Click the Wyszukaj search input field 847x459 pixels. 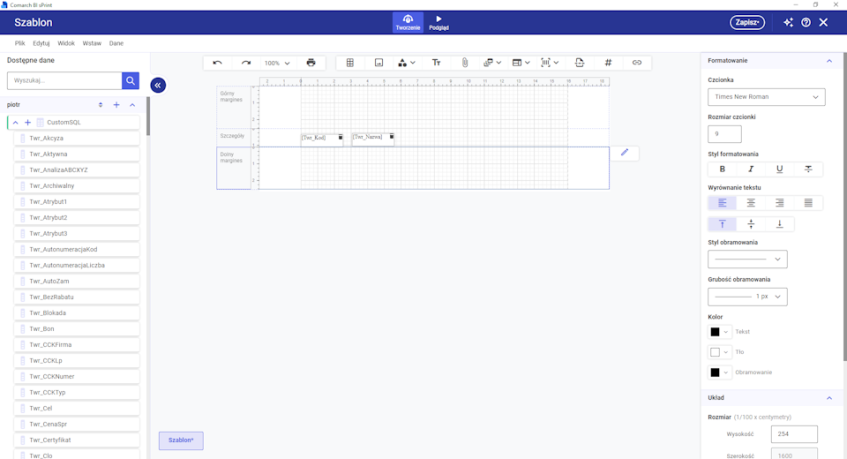[64, 81]
